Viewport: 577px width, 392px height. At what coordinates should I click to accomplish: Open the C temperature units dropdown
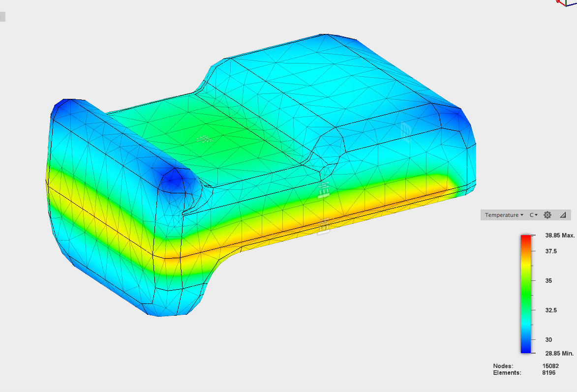pos(534,215)
